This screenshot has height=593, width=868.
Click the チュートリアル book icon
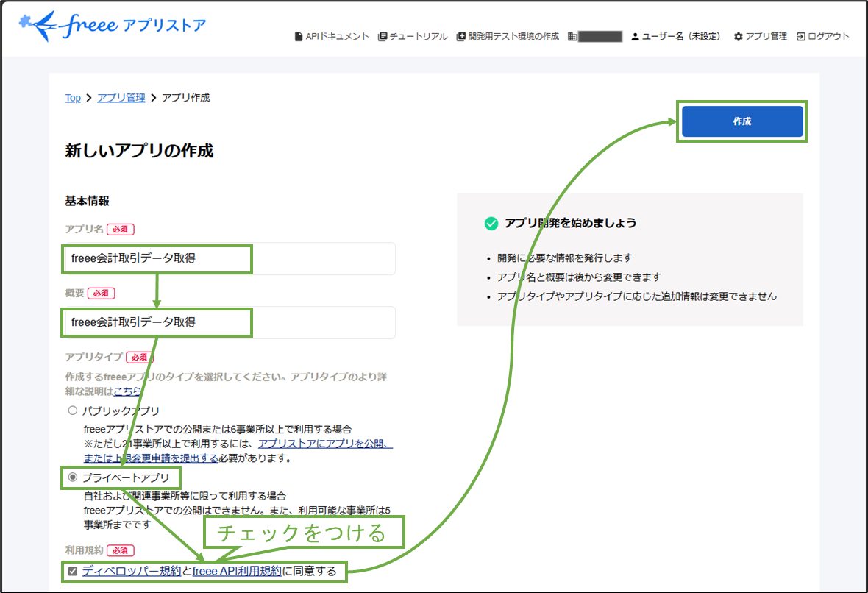(382, 35)
